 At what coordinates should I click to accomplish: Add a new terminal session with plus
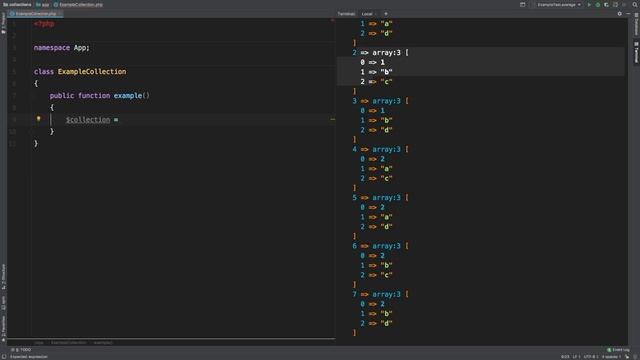click(386, 13)
